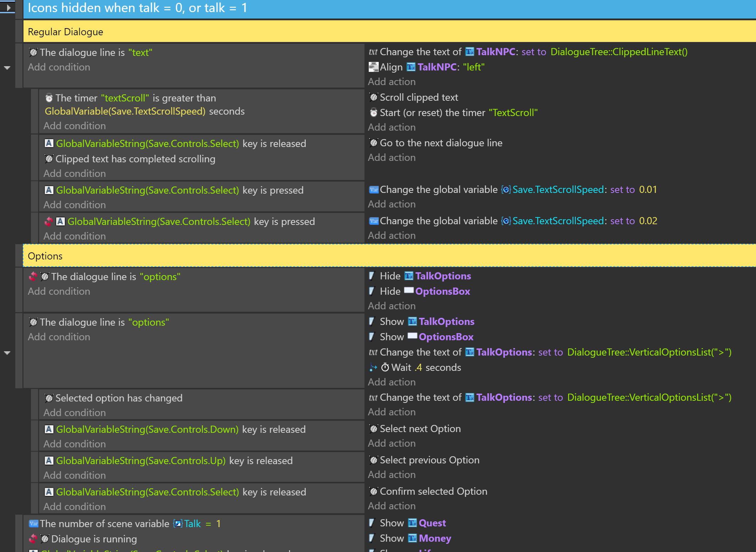
Task: Click Add action under Go to next dialogue line
Action: [x=392, y=158]
